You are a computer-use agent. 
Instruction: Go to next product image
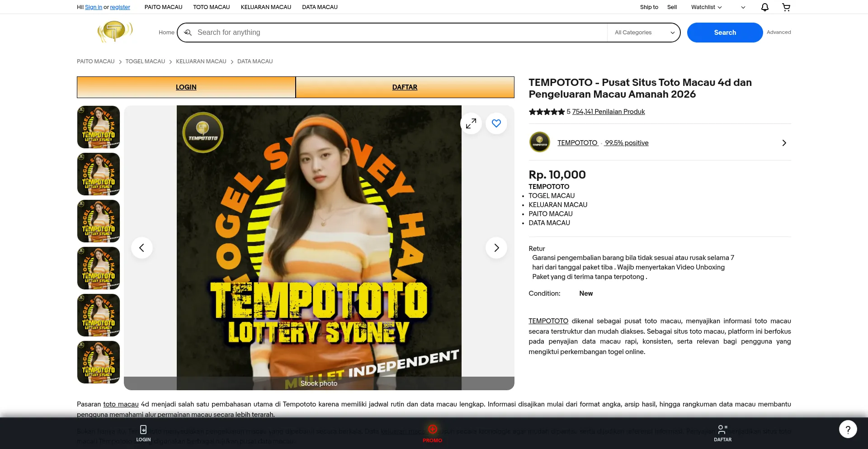496,248
